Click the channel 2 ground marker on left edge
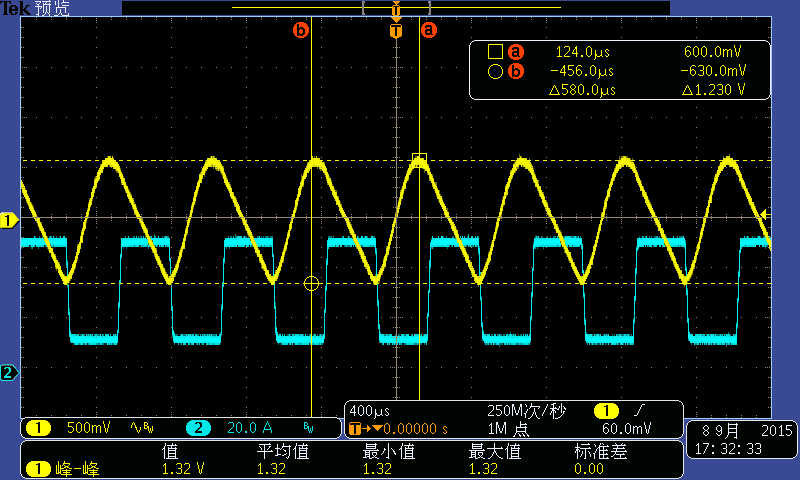This screenshot has width=800, height=480. coord(9,373)
